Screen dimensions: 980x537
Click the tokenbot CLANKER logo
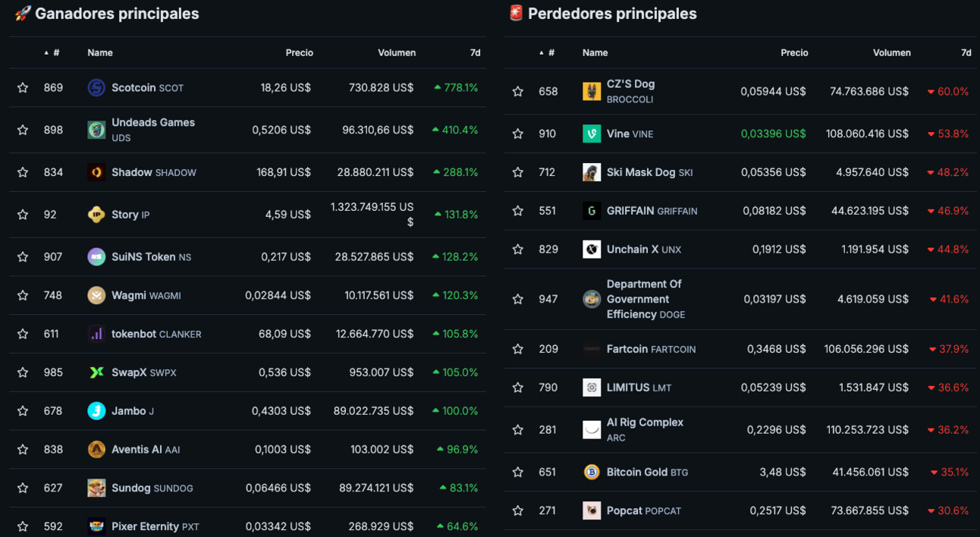click(96, 334)
